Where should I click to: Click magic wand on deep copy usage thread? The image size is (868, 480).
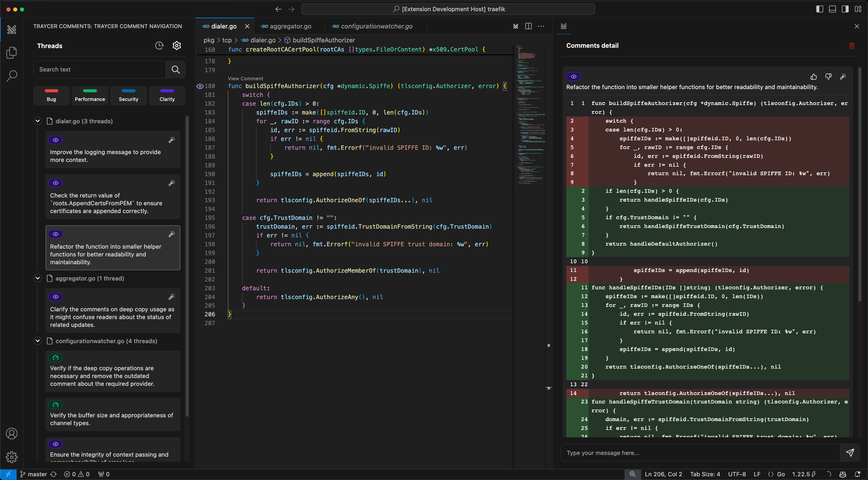coord(172,297)
